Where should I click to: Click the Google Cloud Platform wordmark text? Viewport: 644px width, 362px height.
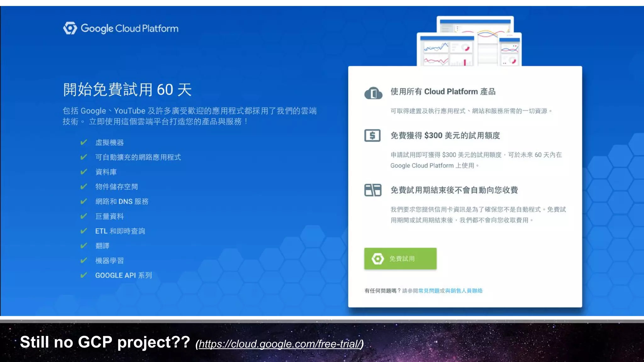point(130,29)
